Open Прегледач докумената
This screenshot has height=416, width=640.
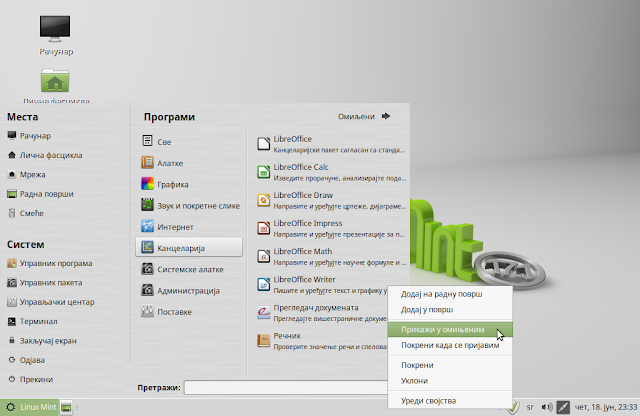pyautogui.click(x=321, y=313)
